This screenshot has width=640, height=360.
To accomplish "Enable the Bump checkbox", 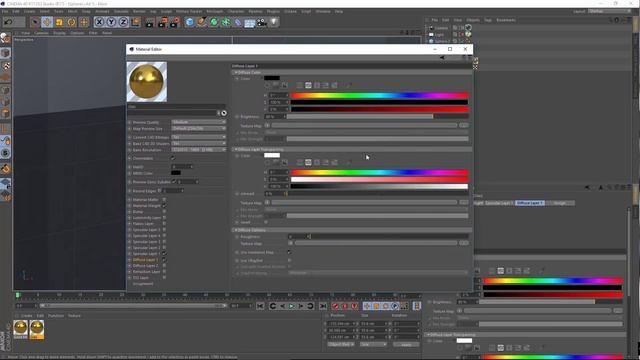I will tap(164, 212).
